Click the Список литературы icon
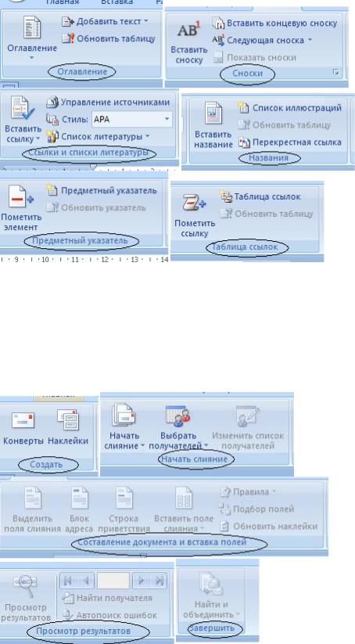The width and height of the screenshot is (355, 644). pyautogui.click(x=52, y=136)
